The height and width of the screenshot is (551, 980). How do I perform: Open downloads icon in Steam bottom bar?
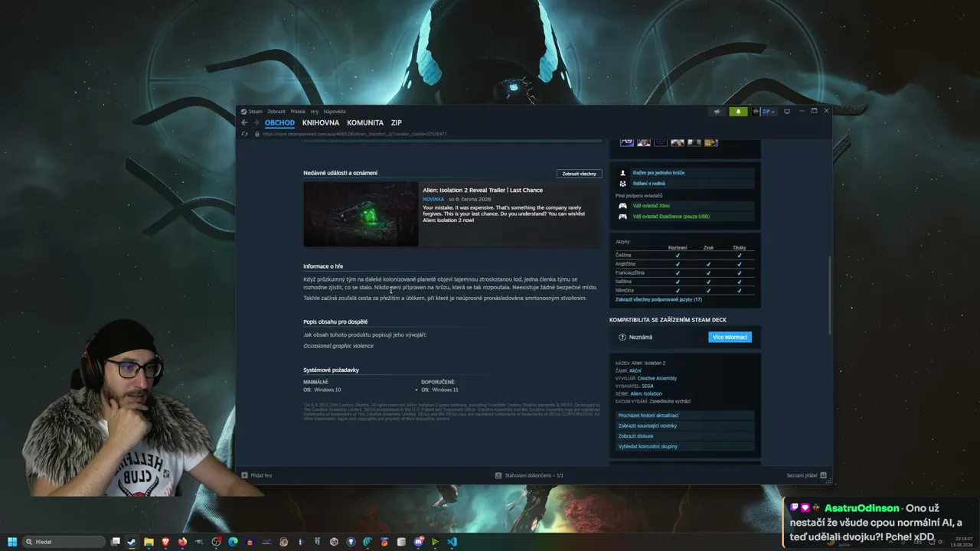498,475
